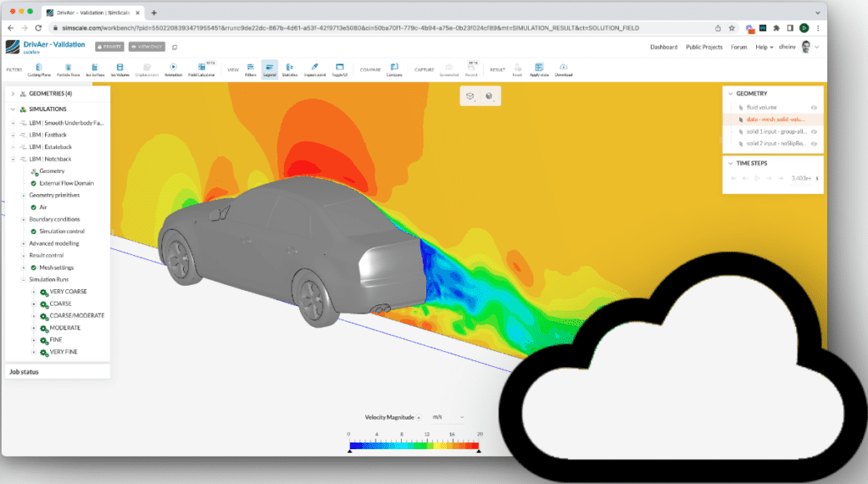Click the SimScale logo icon

pos(12,47)
